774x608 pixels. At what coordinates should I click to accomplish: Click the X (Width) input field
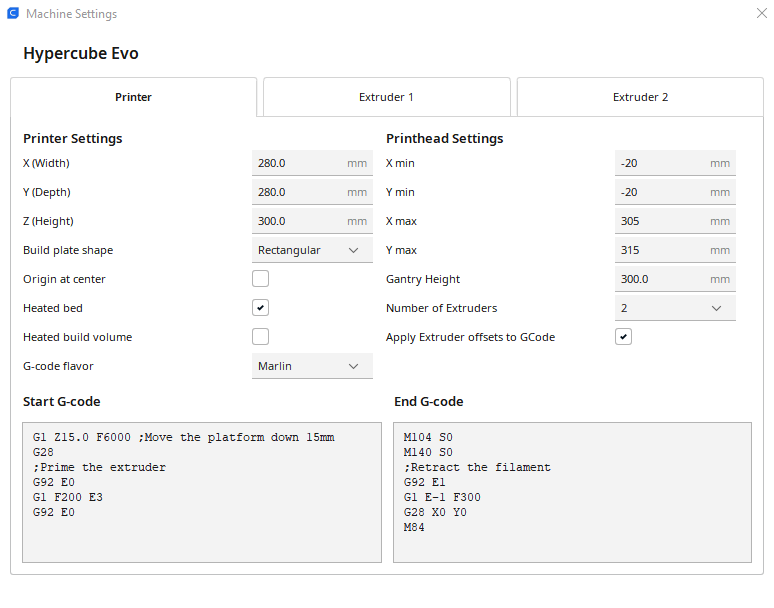pyautogui.click(x=298, y=163)
